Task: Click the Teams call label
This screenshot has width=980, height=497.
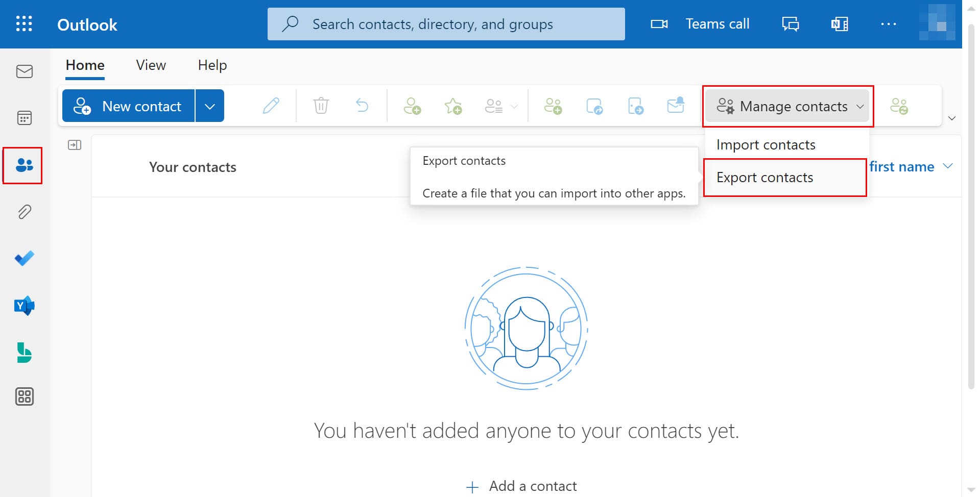Action: pos(718,24)
